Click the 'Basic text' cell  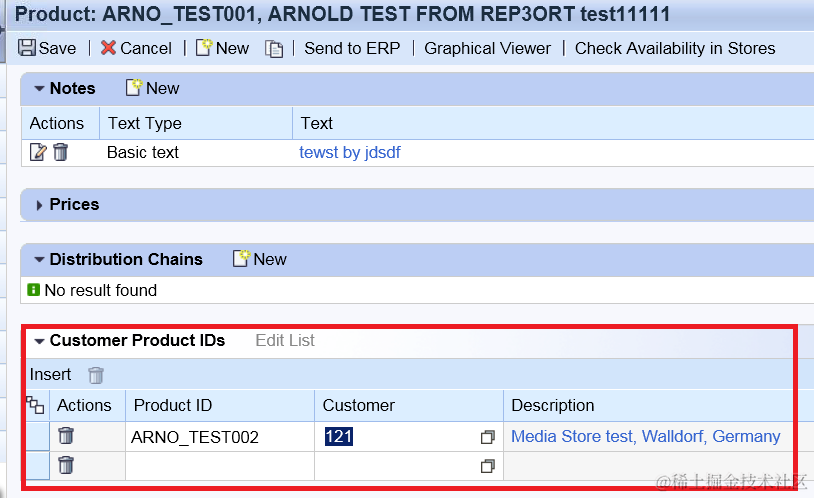[143, 152]
